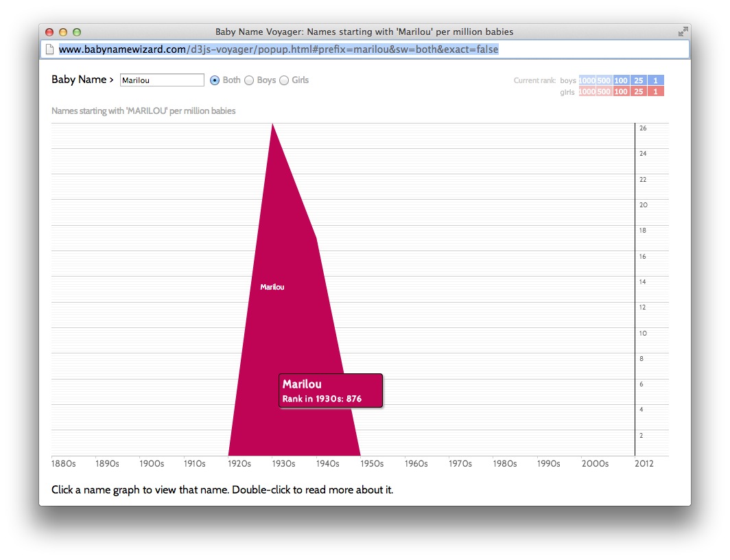Screen dimensions: 730x560
Task: Click the 'Current rank:' label
Action: coord(534,80)
